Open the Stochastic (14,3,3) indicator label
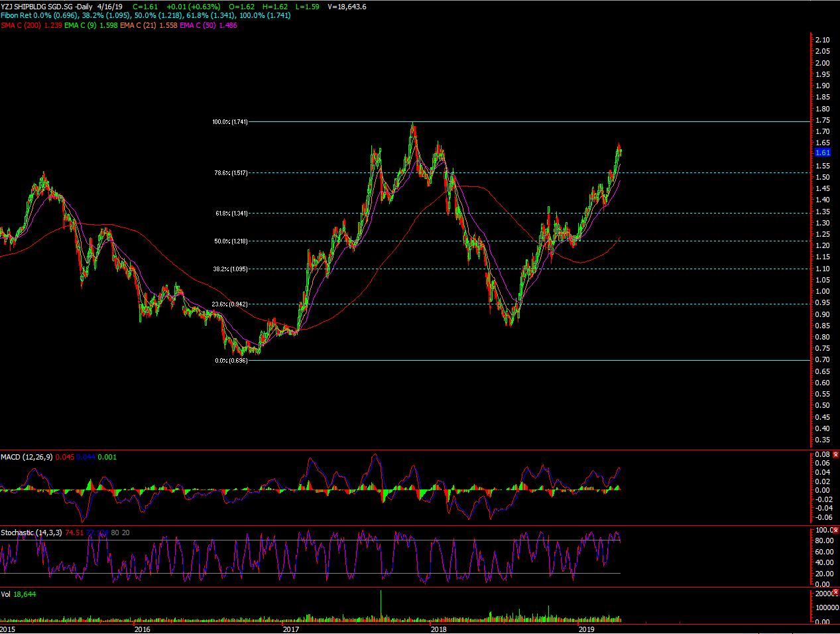This screenshot has height=634, width=840. (x=31, y=533)
